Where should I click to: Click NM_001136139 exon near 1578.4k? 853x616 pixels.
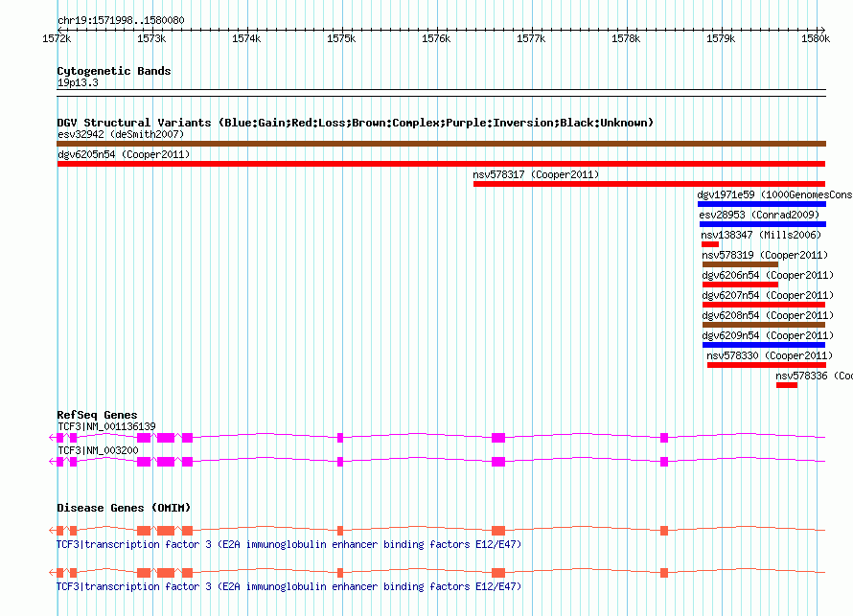pos(664,438)
